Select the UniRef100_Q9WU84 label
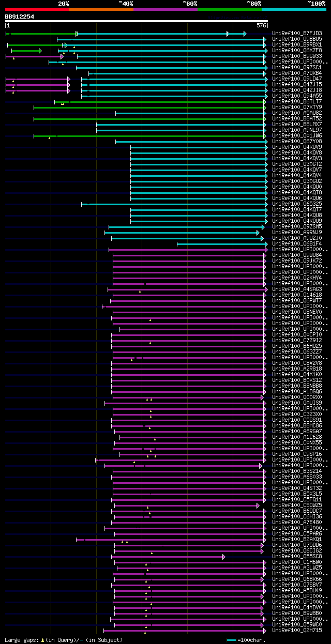 pos(297,255)
